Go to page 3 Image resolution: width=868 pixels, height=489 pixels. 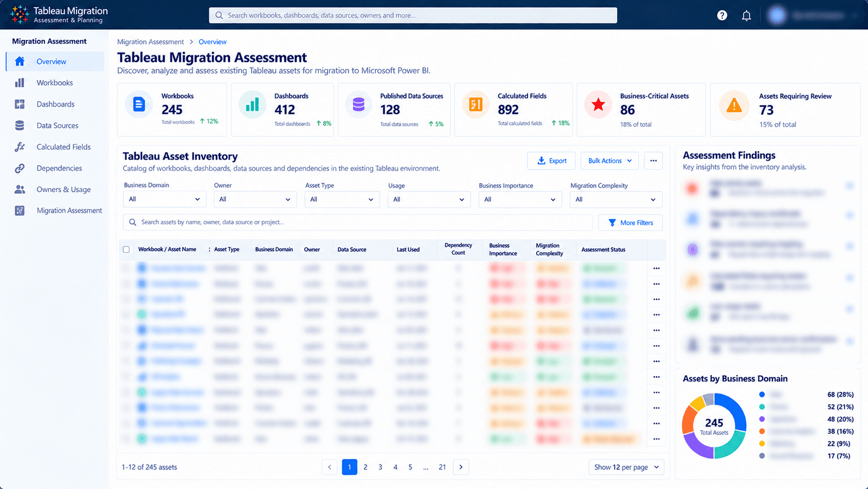pyautogui.click(x=381, y=467)
